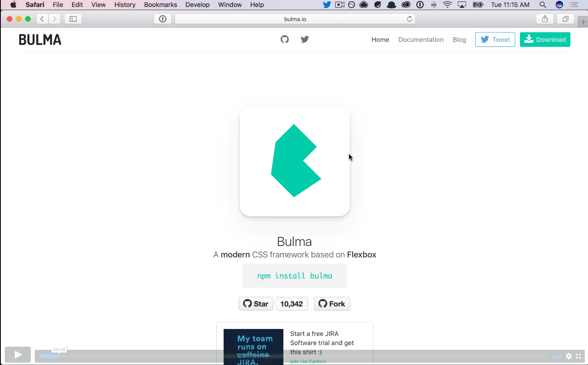Show all Safari tabs overview
Viewport: 588px width, 365px height.
pos(566,19)
